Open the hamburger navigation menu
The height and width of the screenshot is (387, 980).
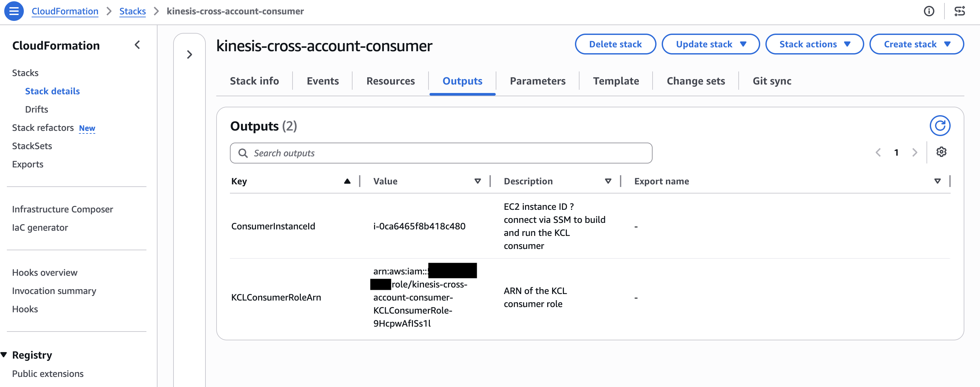coord(14,11)
